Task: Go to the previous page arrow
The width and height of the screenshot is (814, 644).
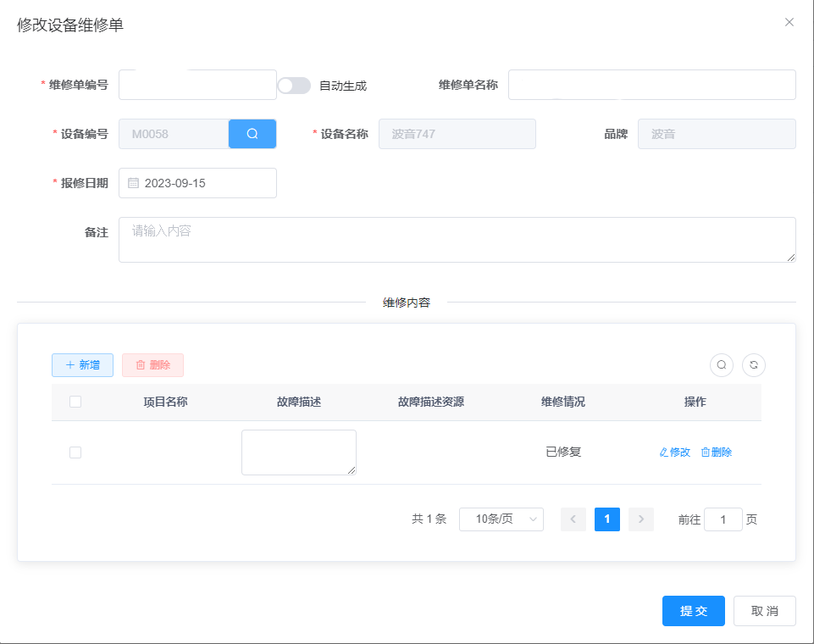Action: click(573, 519)
